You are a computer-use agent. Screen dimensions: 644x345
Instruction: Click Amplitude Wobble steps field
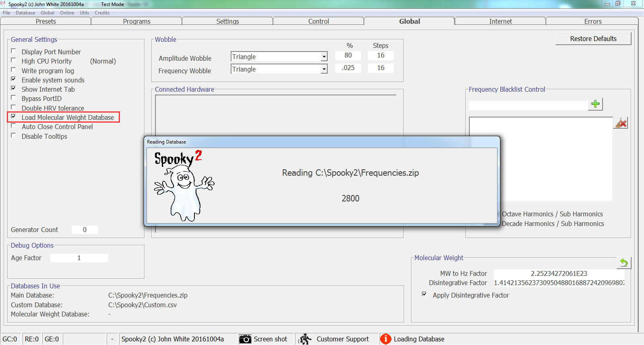point(381,55)
